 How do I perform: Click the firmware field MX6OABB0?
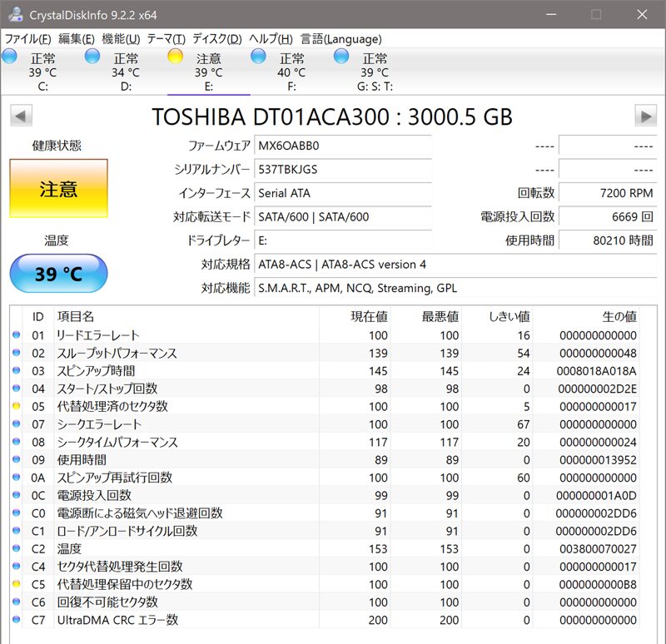343,146
